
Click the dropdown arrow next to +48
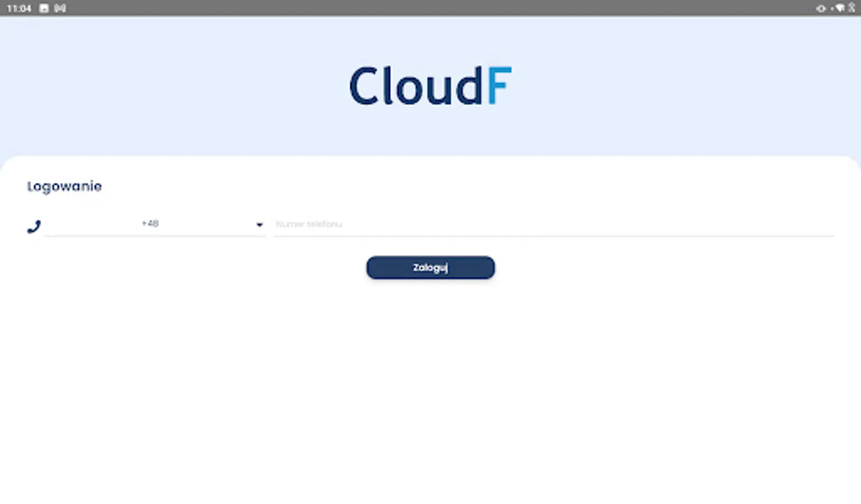(260, 225)
